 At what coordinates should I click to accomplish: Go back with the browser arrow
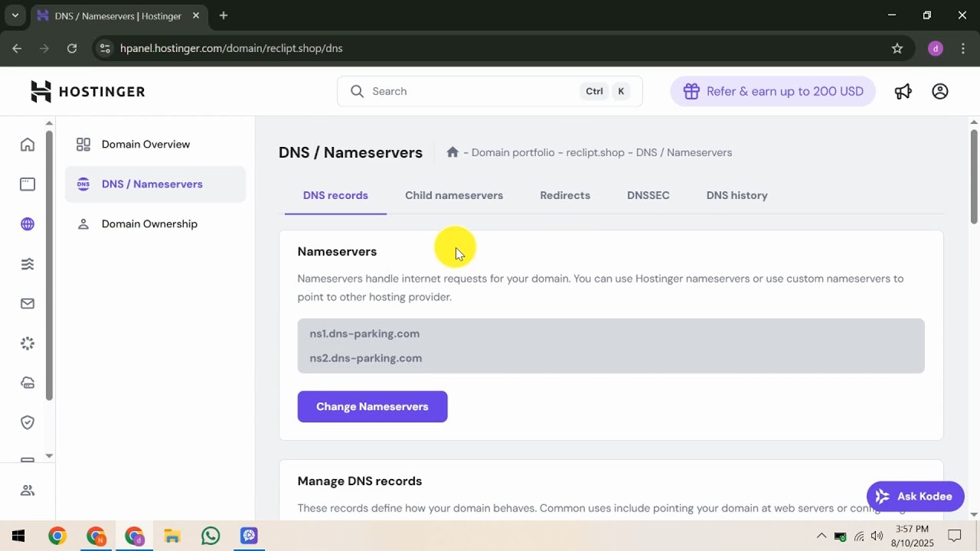(17, 48)
